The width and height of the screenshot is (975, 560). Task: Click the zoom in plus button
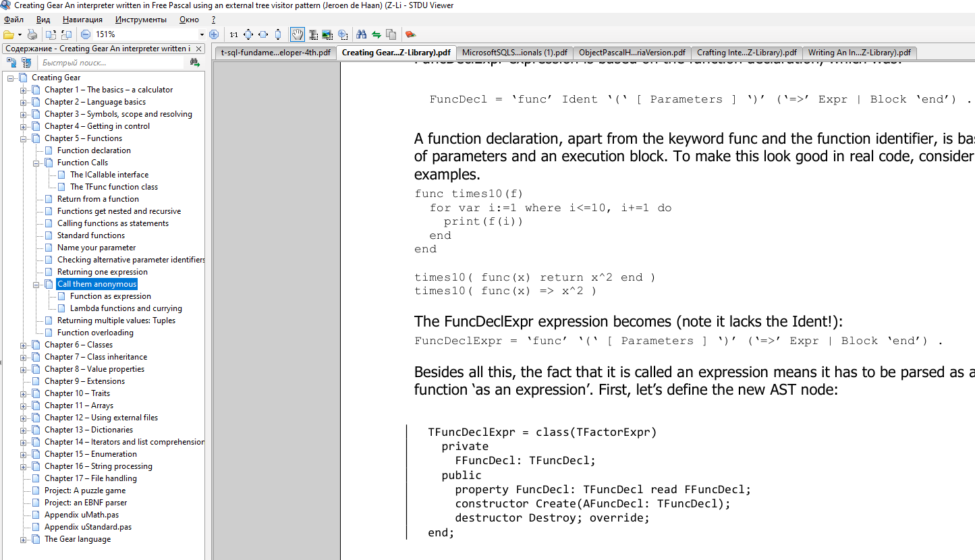click(x=214, y=34)
